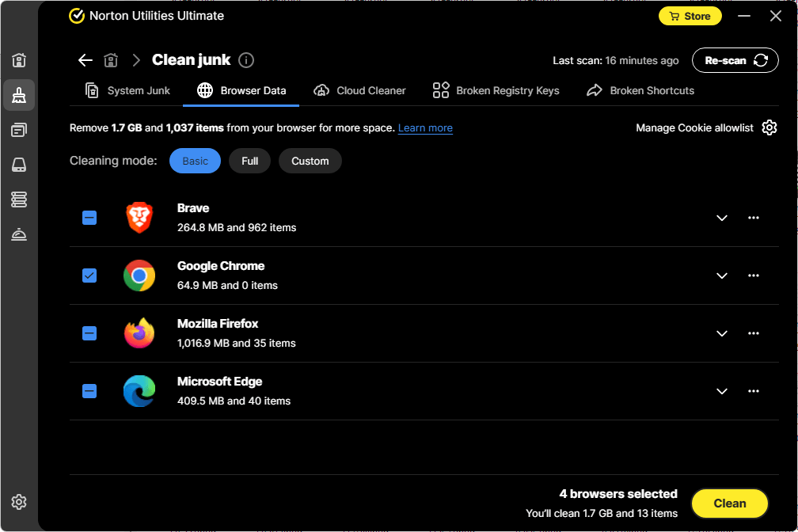Screen dimensions: 798x532
Task: Expand Mozilla Firefox item list
Action: tap(721, 333)
